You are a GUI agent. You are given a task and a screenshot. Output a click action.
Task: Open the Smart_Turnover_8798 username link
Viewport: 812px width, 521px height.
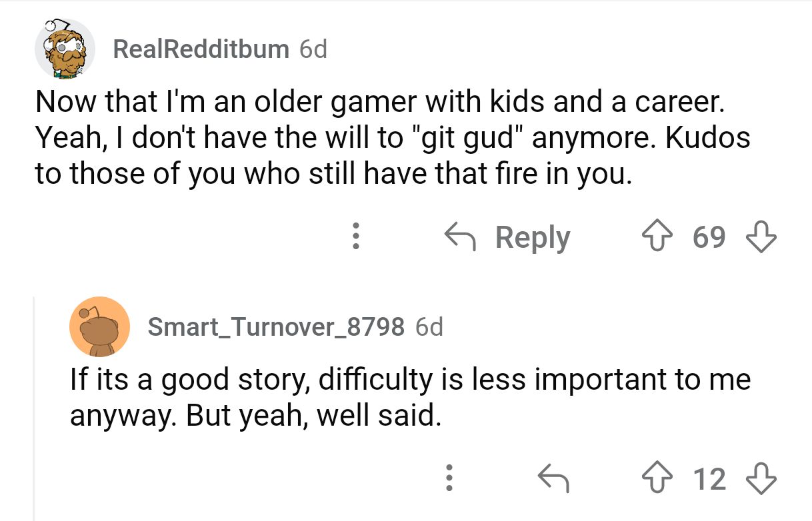[275, 326]
